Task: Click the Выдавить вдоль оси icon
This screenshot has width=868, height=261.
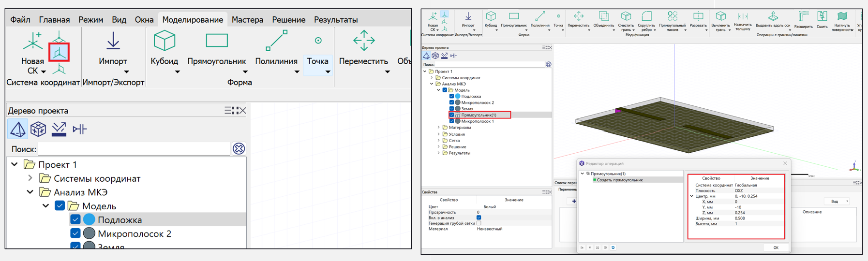Action: click(x=773, y=17)
